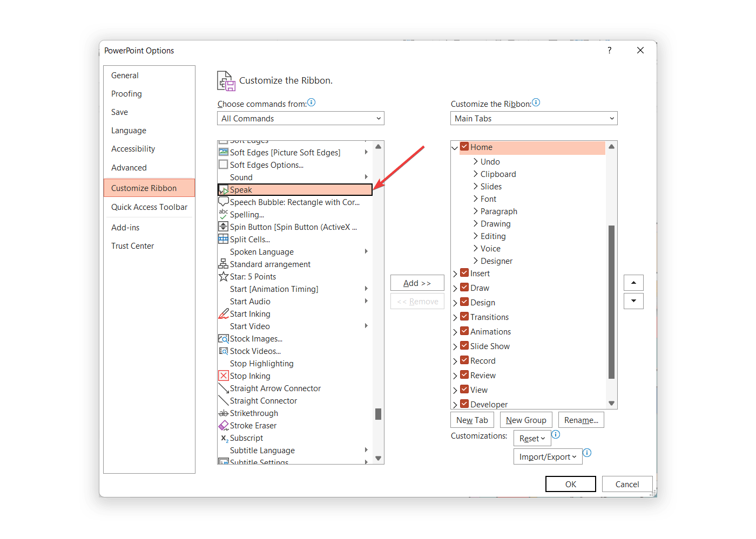Select the Stroke Eraser icon
The height and width of the screenshot is (539, 756).
[x=223, y=425]
